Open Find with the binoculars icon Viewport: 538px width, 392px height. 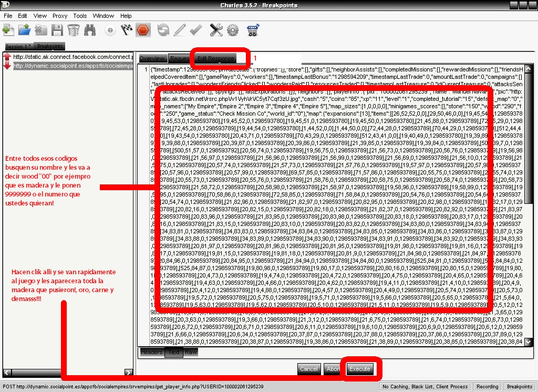[90, 30]
